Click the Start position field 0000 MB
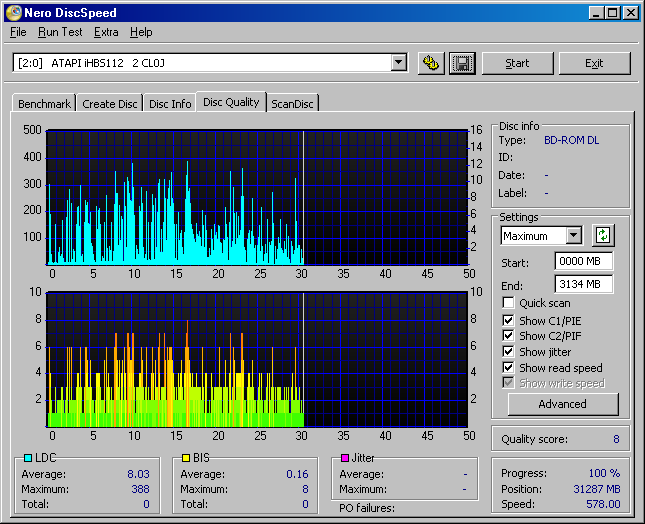 click(x=584, y=261)
